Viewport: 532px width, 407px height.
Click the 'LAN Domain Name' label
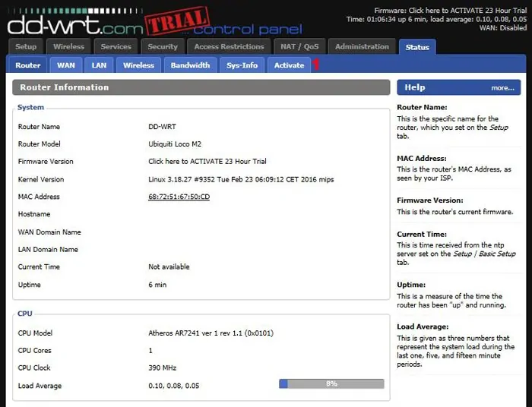(x=48, y=249)
